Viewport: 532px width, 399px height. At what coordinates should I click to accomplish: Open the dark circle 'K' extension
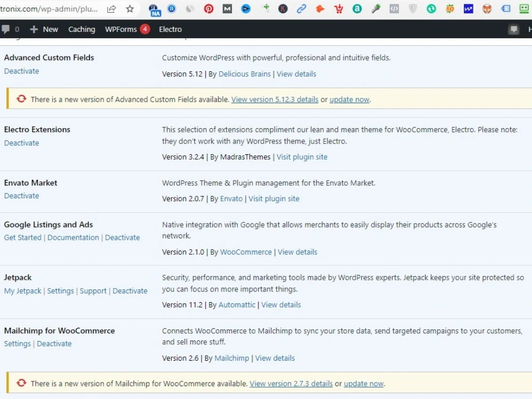(x=282, y=9)
